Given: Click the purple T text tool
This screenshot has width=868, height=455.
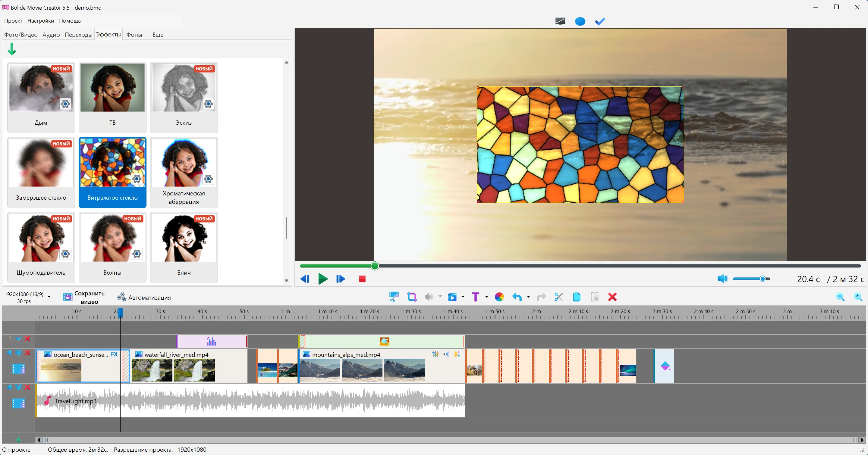Looking at the screenshot, I should (476, 297).
